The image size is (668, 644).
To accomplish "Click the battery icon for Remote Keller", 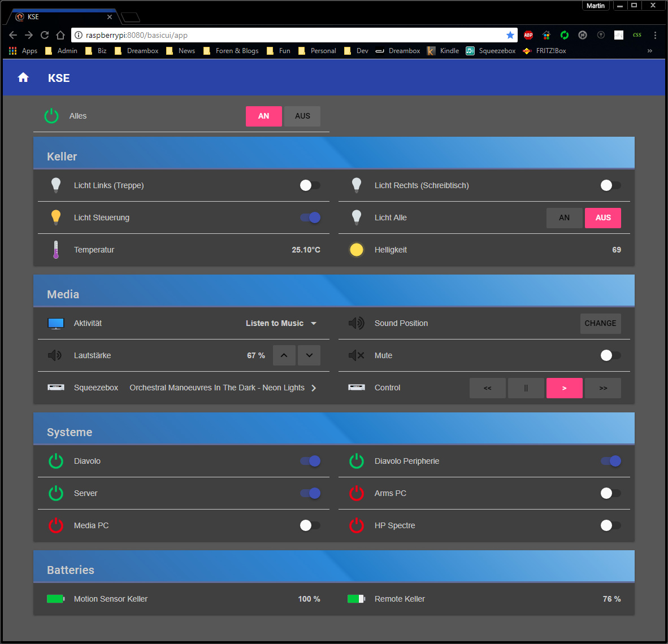I will [x=356, y=599].
